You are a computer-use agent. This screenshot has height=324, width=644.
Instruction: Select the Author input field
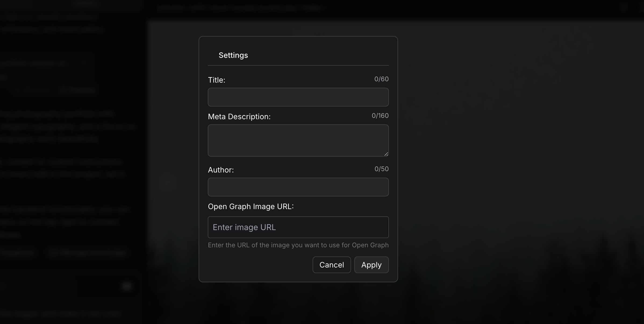(x=298, y=187)
